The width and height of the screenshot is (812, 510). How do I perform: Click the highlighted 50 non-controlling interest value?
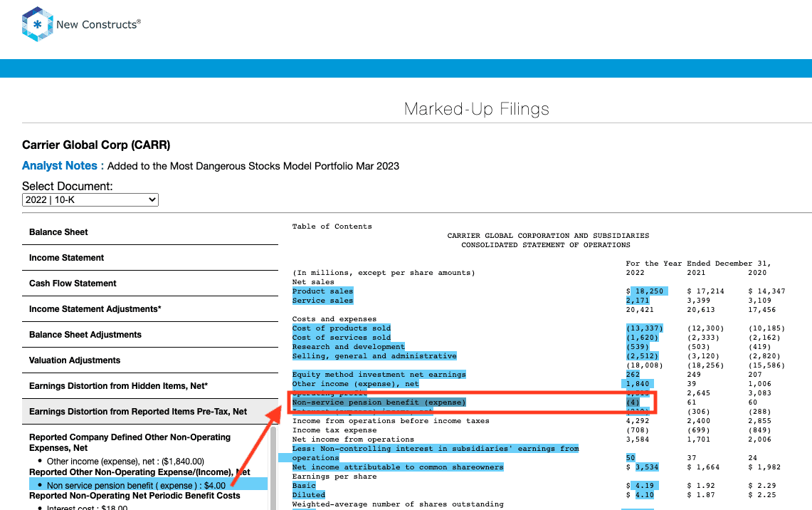coord(631,458)
